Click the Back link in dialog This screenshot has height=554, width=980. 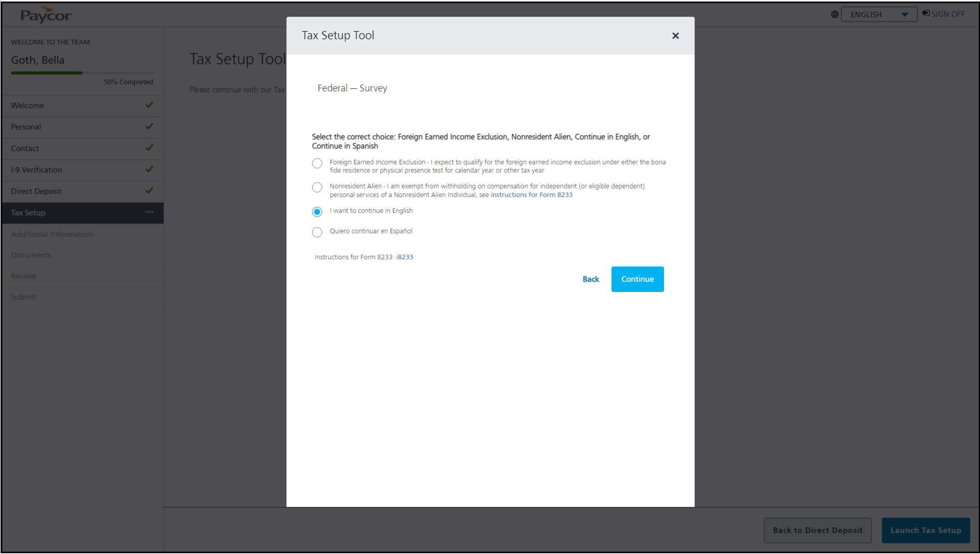click(591, 279)
